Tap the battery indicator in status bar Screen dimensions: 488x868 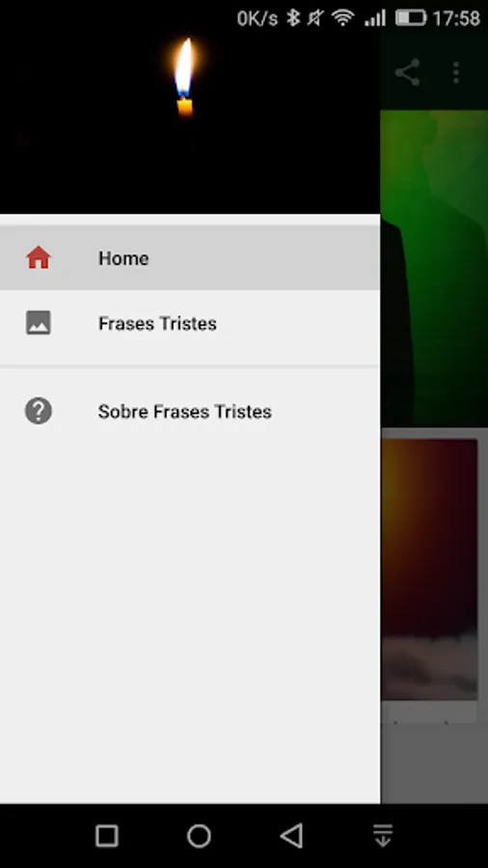coord(411,18)
